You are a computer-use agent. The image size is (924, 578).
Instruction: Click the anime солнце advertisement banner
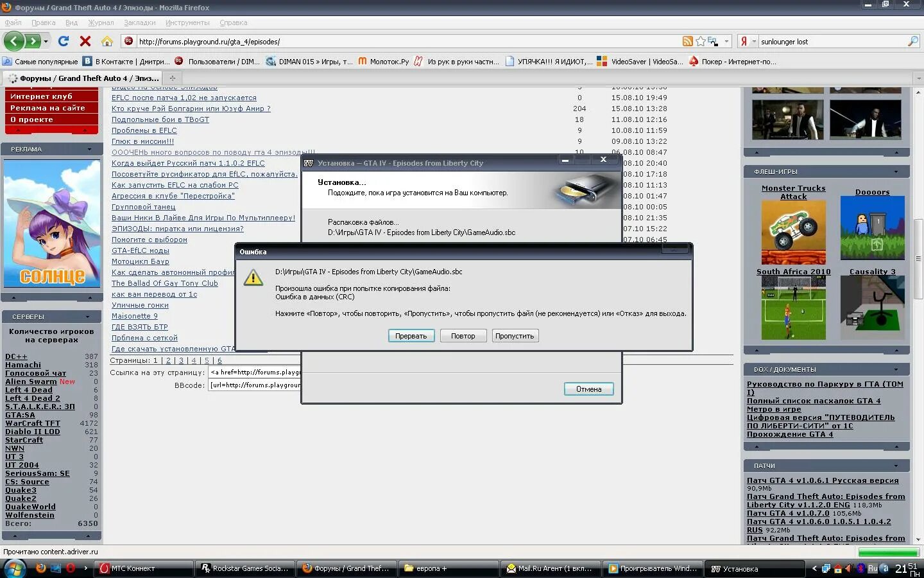click(52, 223)
